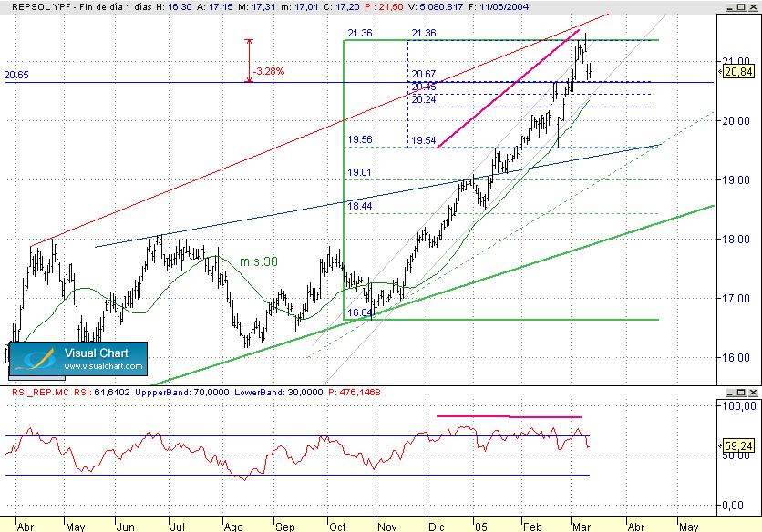762x532 pixels.
Task: Click the "LowerBand: 30,0000" label
Action: pos(279,392)
